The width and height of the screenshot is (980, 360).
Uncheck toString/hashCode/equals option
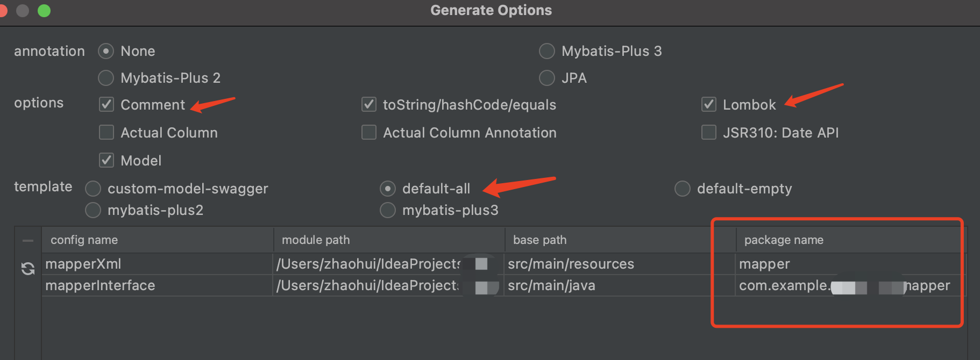369,104
